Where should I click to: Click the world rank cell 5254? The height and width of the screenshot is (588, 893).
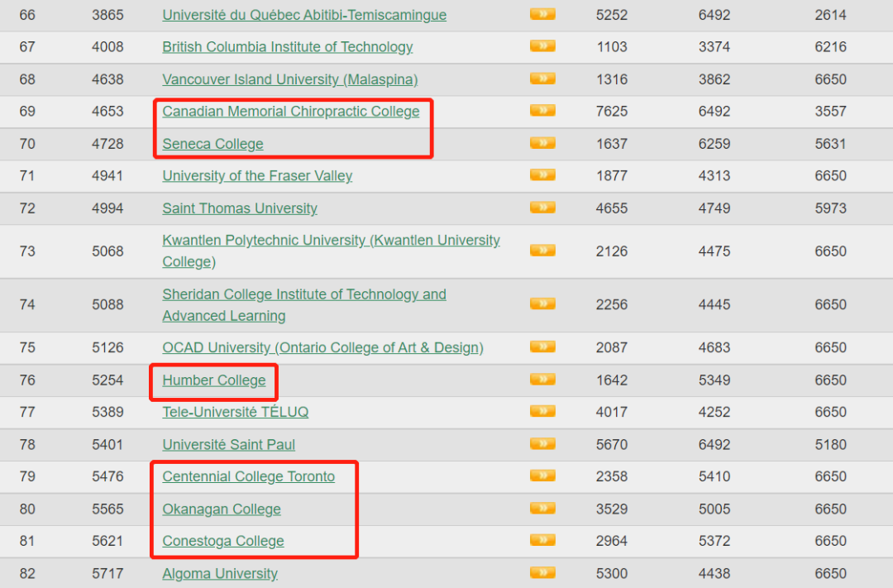107,380
